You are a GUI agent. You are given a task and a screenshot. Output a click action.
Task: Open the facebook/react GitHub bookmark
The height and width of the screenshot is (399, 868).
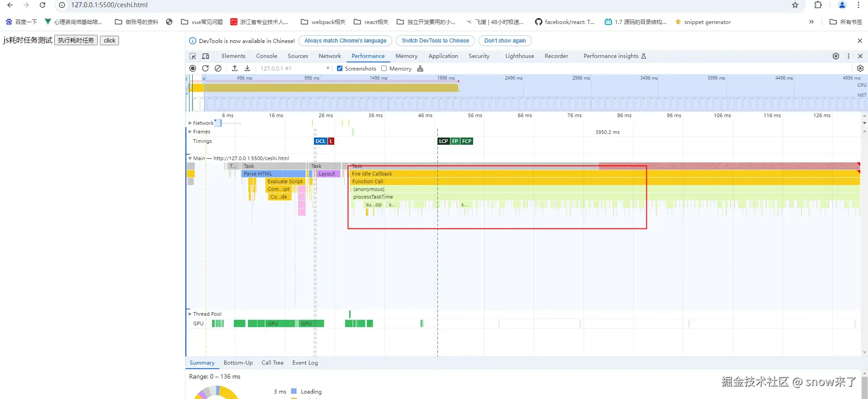point(565,22)
